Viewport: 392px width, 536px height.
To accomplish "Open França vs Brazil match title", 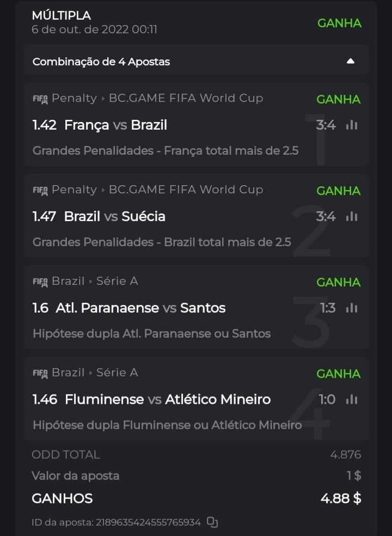I will (115, 125).
